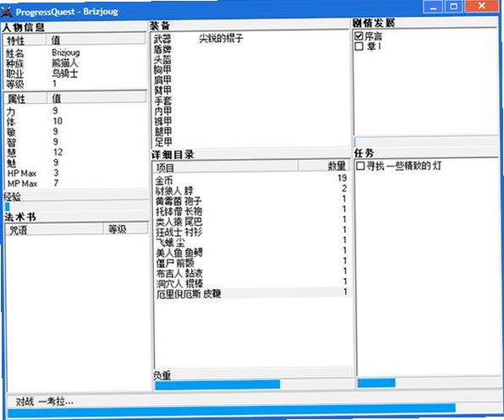The width and height of the screenshot is (504, 420).
Task: Click the 特性 column header
Action: [25, 41]
